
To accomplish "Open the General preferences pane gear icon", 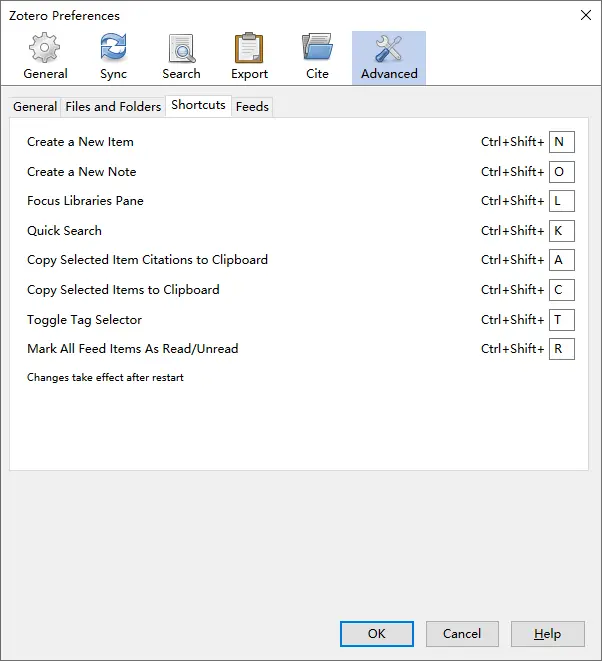I will coord(45,48).
